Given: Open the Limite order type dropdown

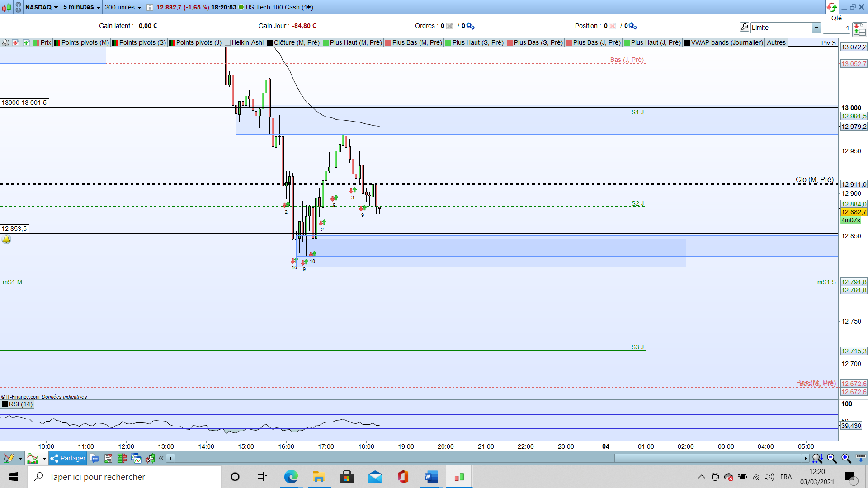Looking at the screenshot, I should click(816, 28).
